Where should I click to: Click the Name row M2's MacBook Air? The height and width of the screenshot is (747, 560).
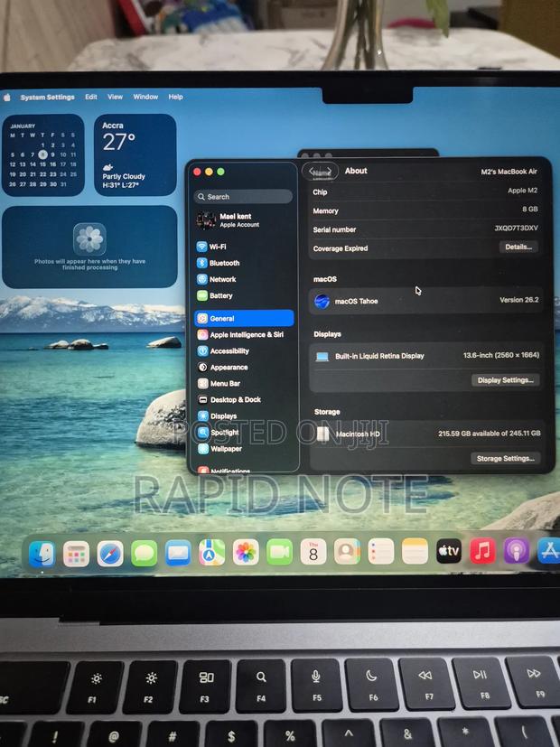click(426, 172)
